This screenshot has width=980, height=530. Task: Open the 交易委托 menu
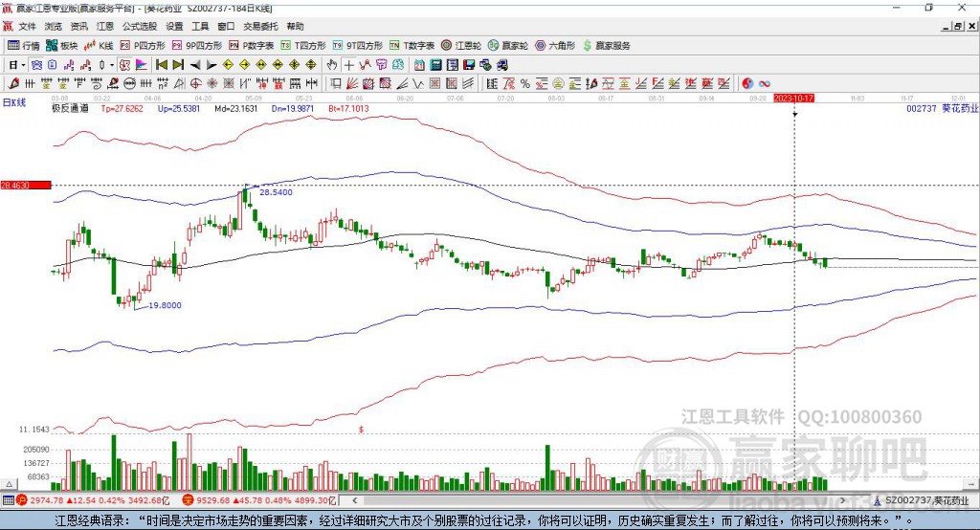point(260,26)
